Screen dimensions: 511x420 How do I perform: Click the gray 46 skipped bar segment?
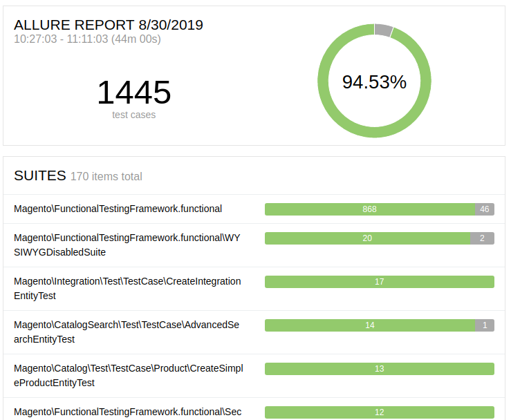click(485, 209)
